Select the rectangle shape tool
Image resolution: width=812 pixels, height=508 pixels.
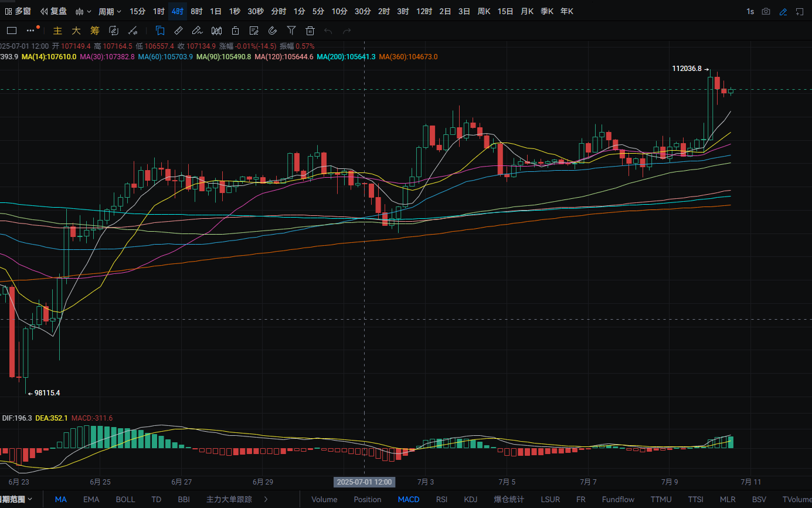click(x=12, y=31)
